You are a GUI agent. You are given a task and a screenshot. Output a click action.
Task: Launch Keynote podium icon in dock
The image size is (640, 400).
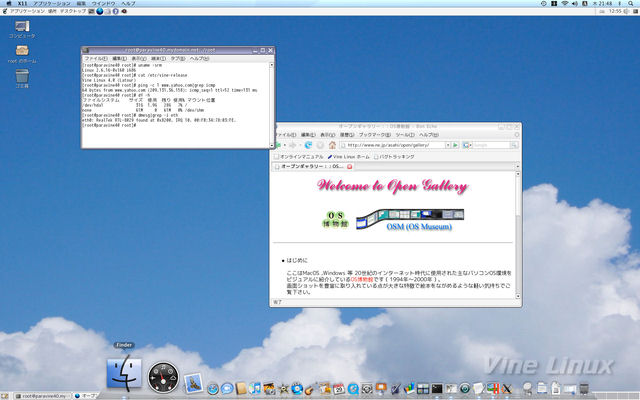[381, 389]
